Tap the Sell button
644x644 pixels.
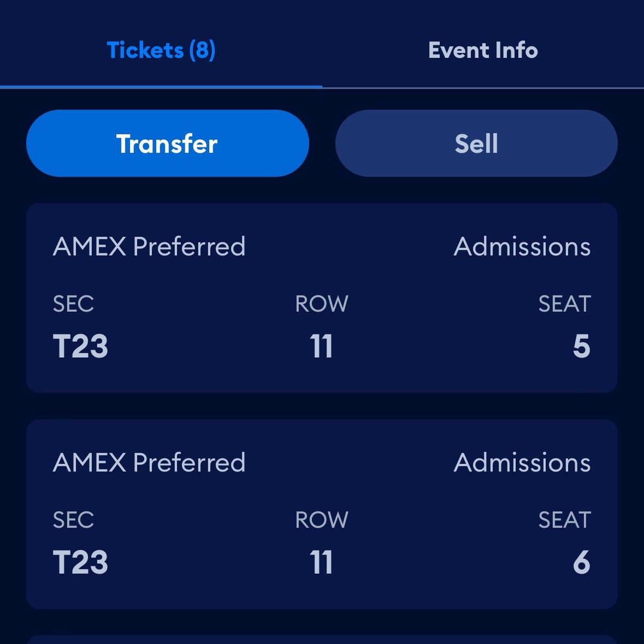tap(476, 143)
